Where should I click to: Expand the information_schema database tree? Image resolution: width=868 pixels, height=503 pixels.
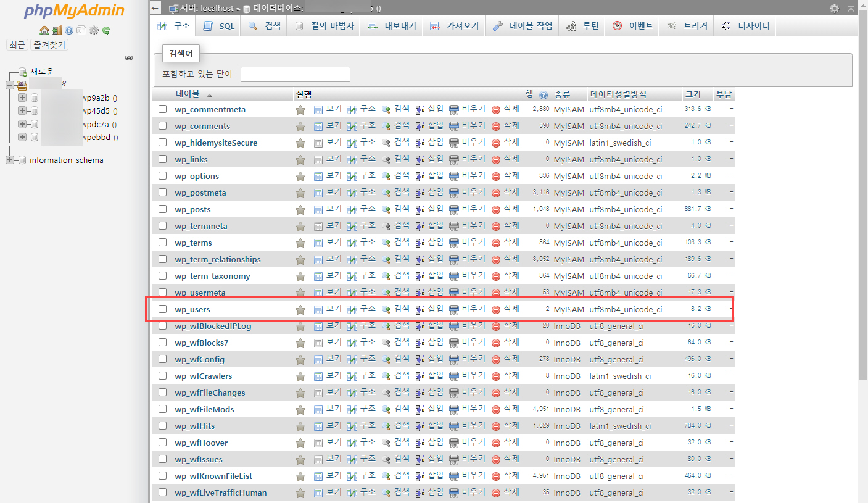(x=10, y=160)
